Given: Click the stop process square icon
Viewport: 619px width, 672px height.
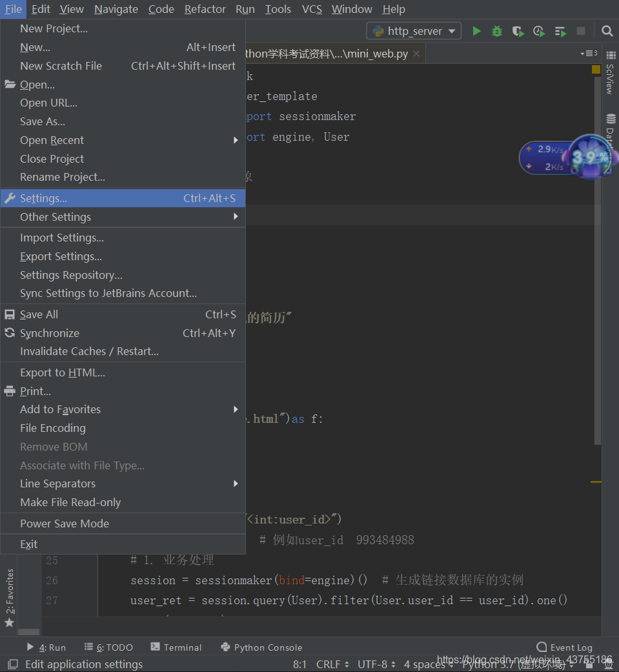Looking at the screenshot, I should point(581,31).
